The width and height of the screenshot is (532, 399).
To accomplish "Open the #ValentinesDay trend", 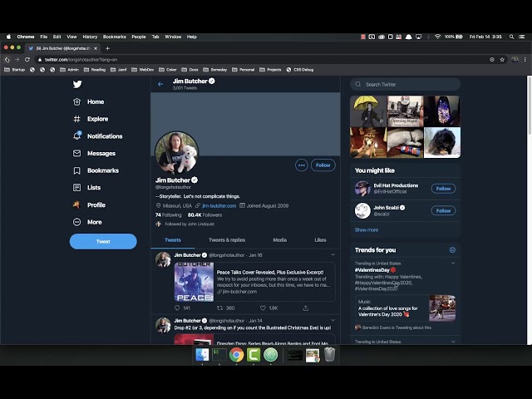I will pos(372,270).
